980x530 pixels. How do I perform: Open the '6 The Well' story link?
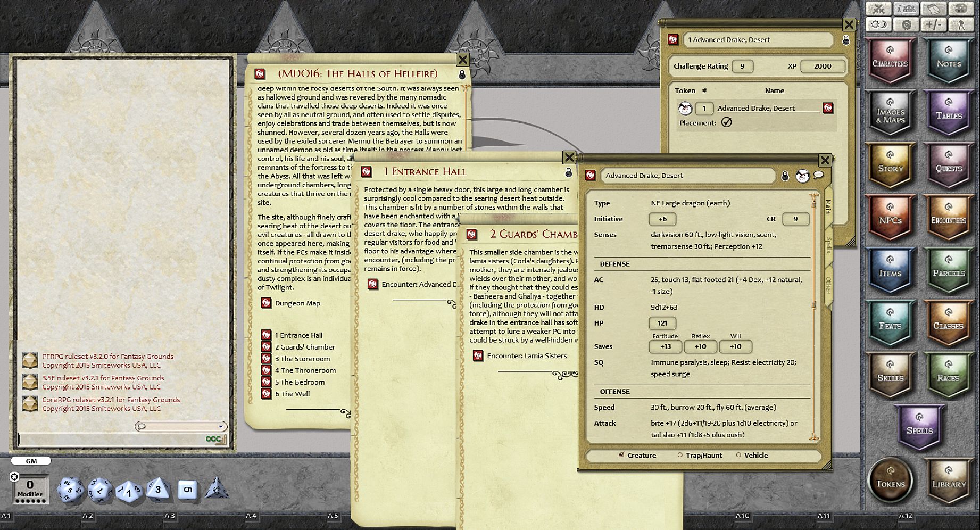tap(267, 394)
